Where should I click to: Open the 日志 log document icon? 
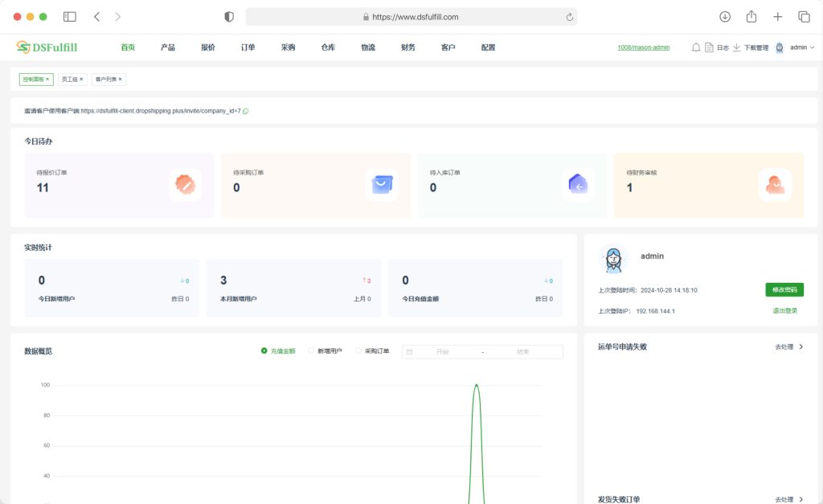[x=709, y=47]
